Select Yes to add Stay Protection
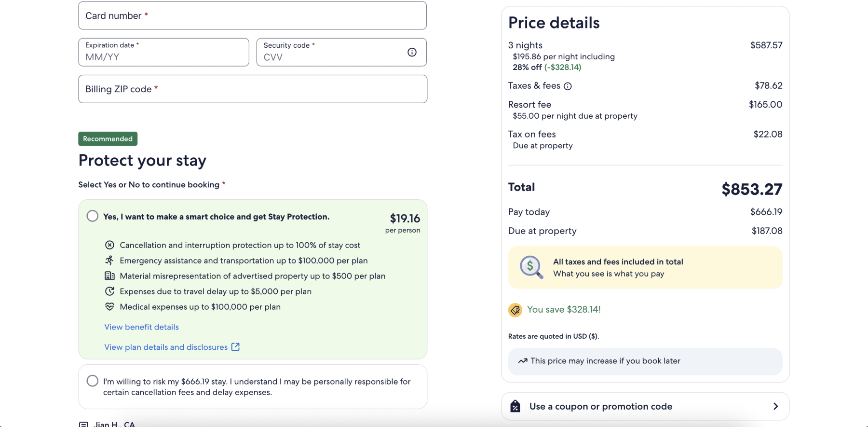868x427 pixels. tap(92, 216)
